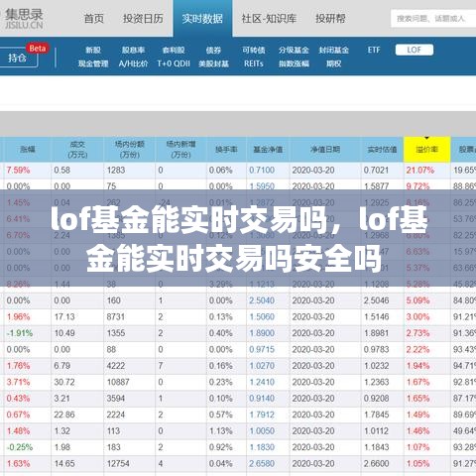Open the ETF data category
The height and width of the screenshot is (476, 476).
(374, 50)
